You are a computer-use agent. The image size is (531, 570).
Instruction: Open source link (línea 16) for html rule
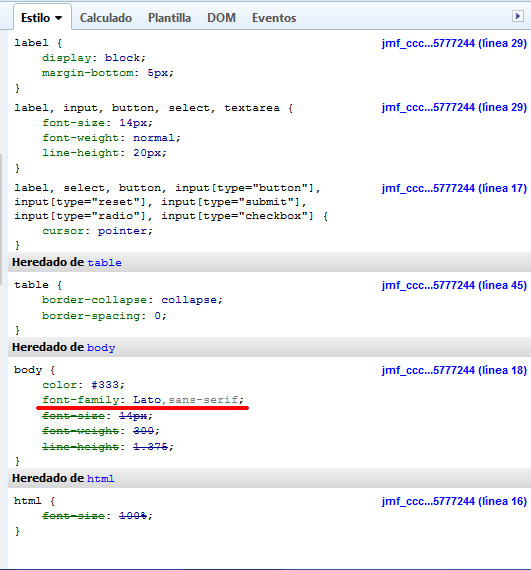pyautogui.click(x=454, y=501)
